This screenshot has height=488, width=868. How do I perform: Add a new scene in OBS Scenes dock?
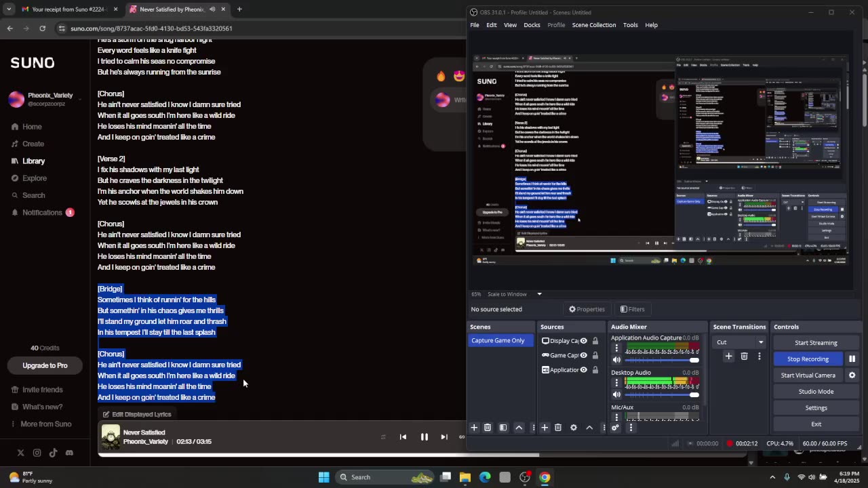[474, 428]
